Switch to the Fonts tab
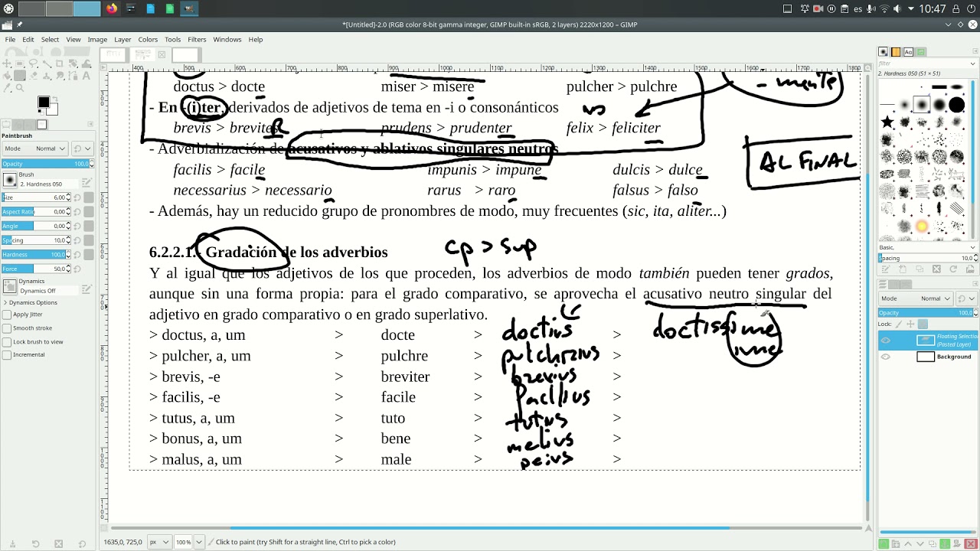The width and height of the screenshot is (980, 551). point(908,52)
